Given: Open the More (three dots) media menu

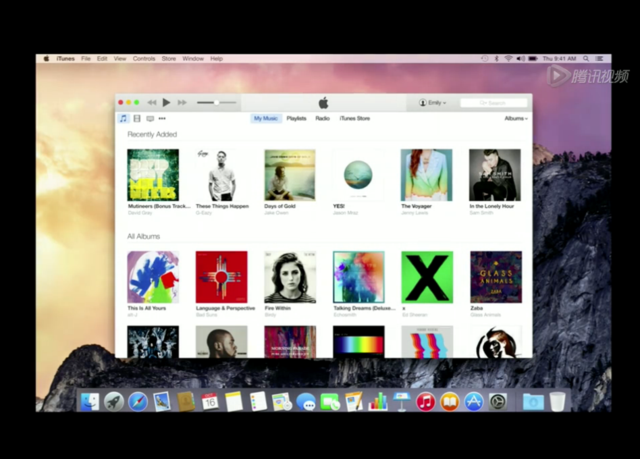Looking at the screenshot, I should click(162, 118).
